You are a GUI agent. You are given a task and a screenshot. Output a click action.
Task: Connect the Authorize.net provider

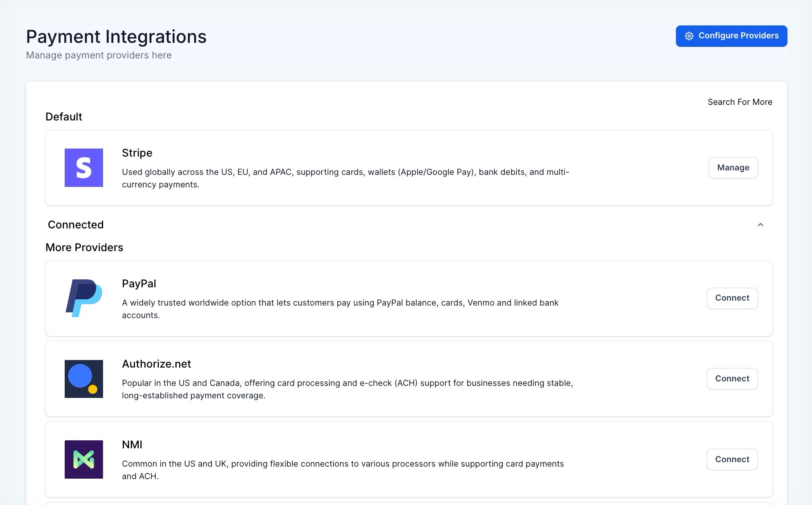[x=732, y=379]
